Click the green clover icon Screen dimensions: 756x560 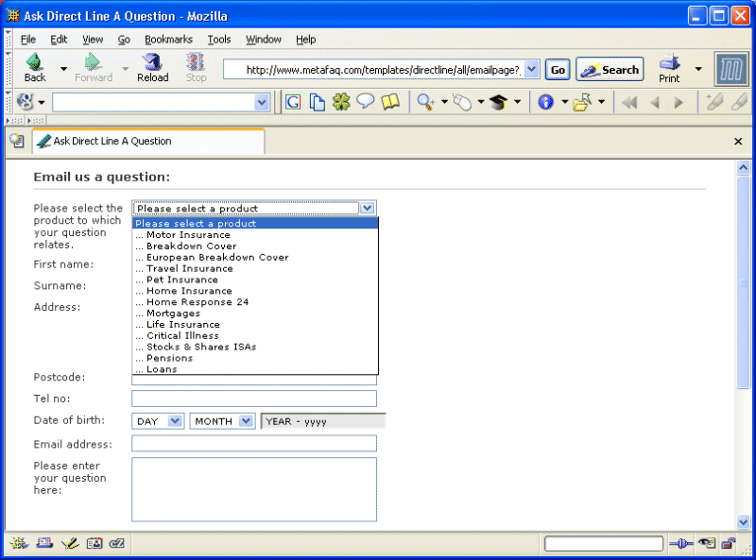[341, 102]
